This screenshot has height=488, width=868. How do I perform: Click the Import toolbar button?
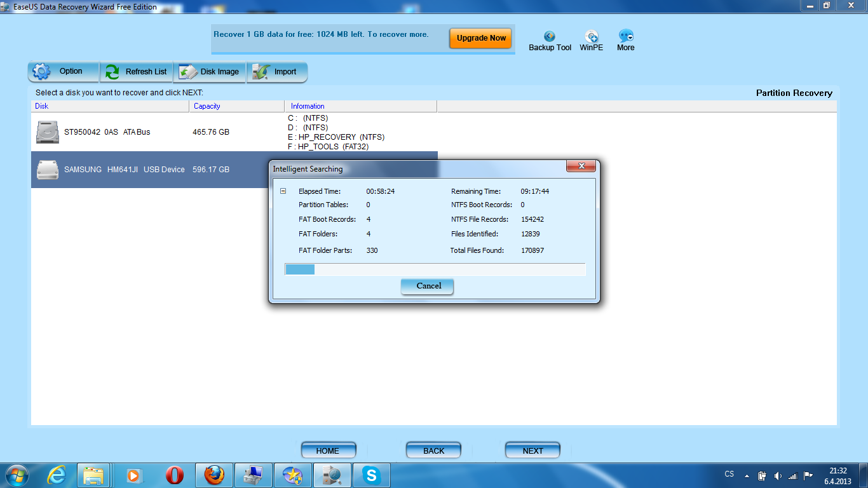pos(277,72)
